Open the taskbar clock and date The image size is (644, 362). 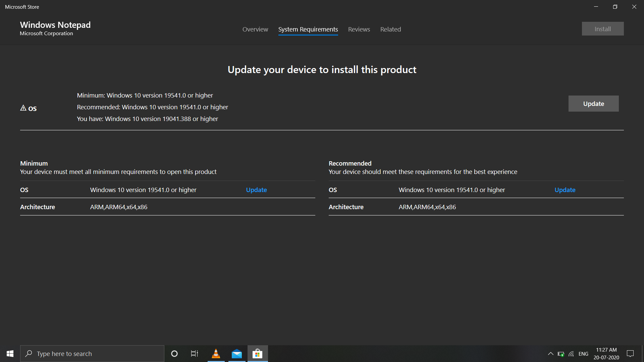606,354
